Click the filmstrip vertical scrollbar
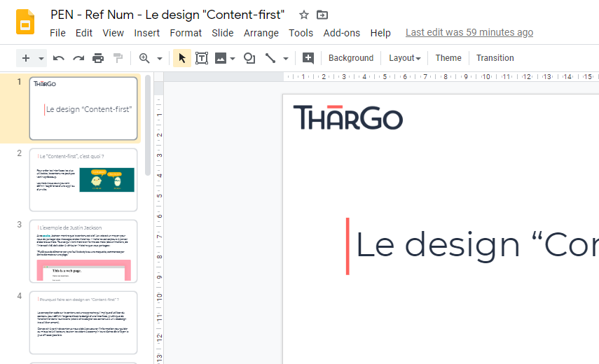599x364 pixels. pos(148,125)
